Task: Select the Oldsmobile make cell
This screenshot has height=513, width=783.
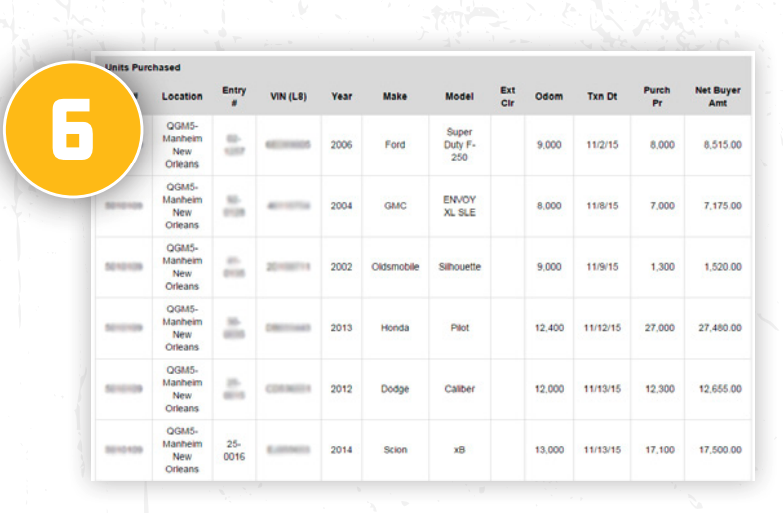Action: click(395, 267)
